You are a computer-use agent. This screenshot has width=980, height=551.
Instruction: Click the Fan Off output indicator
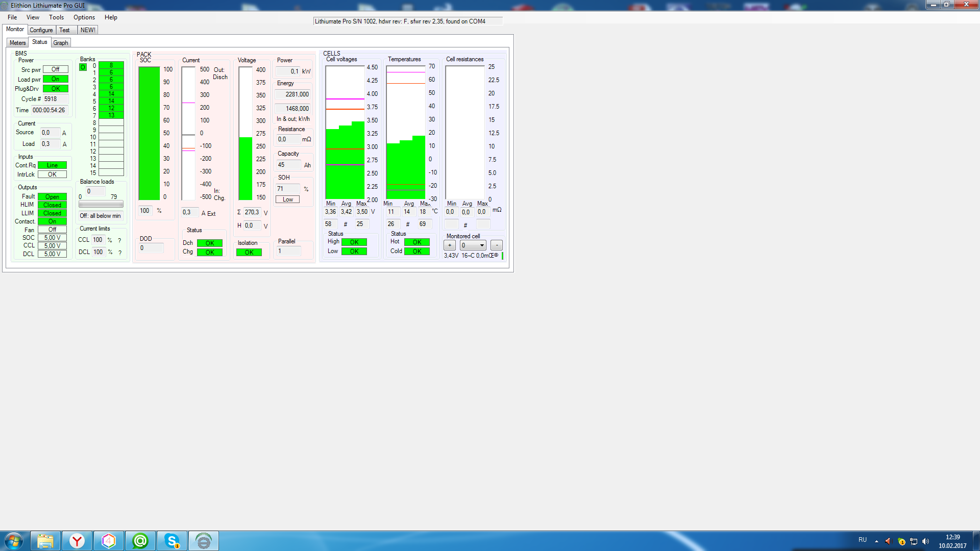coord(52,230)
